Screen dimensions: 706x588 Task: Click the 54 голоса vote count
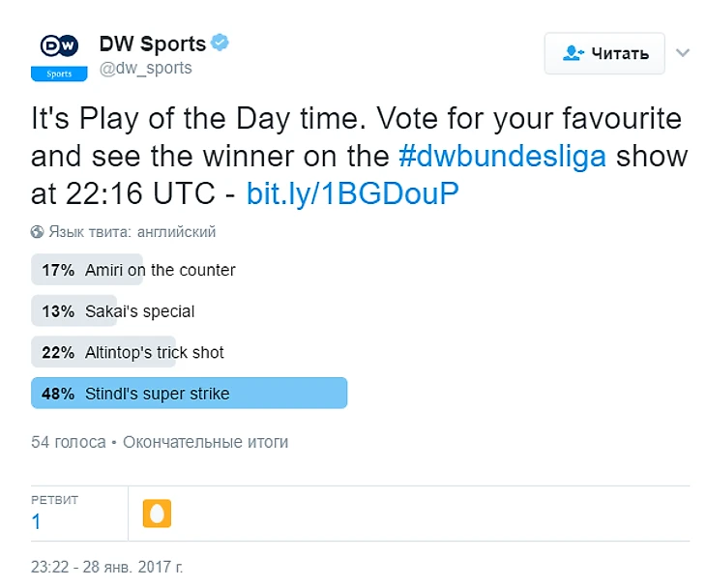[x=68, y=442]
